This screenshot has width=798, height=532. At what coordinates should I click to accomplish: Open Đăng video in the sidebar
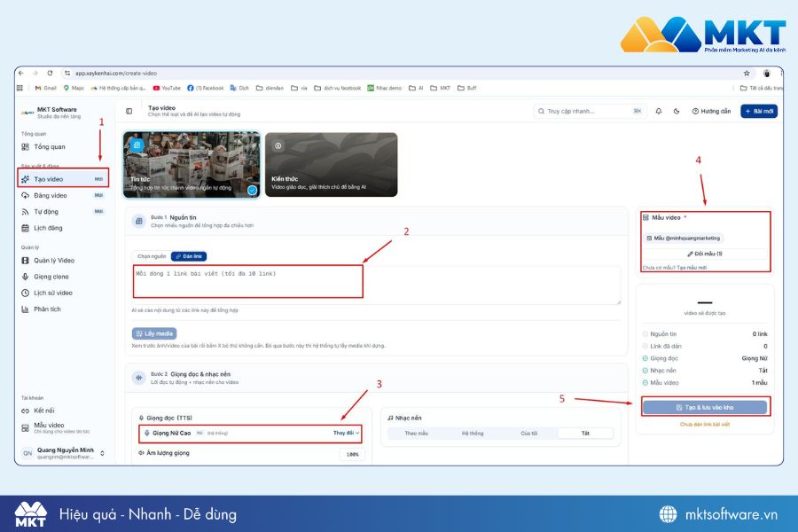(x=63, y=195)
